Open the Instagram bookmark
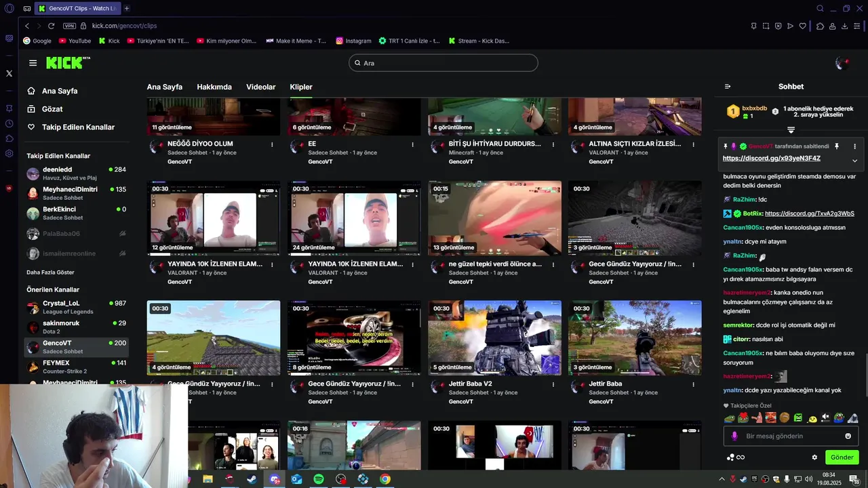Image resolution: width=868 pixels, height=488 pixels. [353, 41]
